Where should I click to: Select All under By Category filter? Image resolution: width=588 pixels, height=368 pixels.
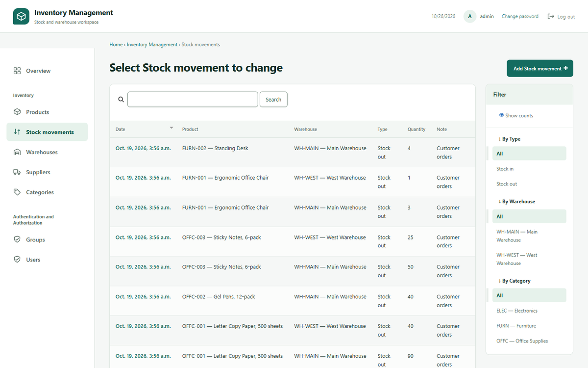[529, 295]
